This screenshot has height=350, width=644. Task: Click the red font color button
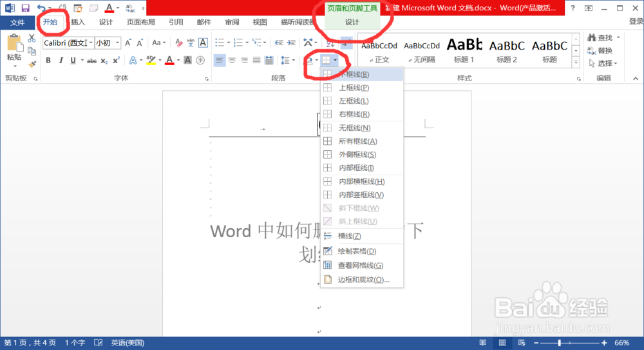[x=169, y=61]
